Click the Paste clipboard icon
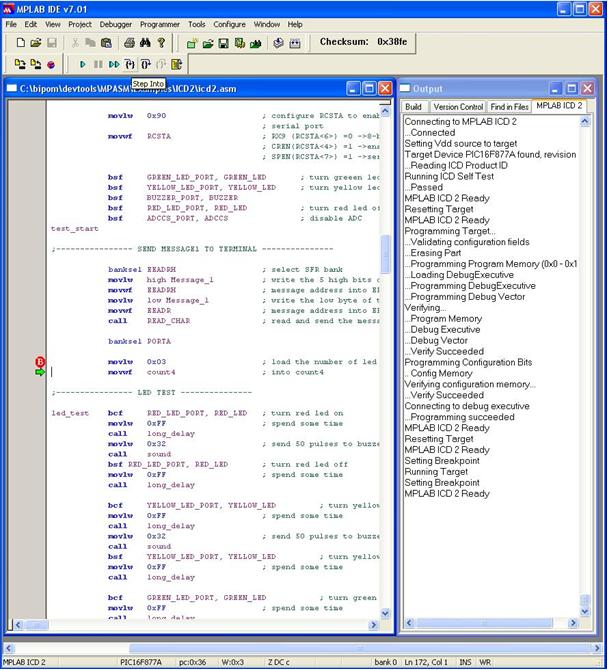 pyautogui.click(x=106, y=42)
